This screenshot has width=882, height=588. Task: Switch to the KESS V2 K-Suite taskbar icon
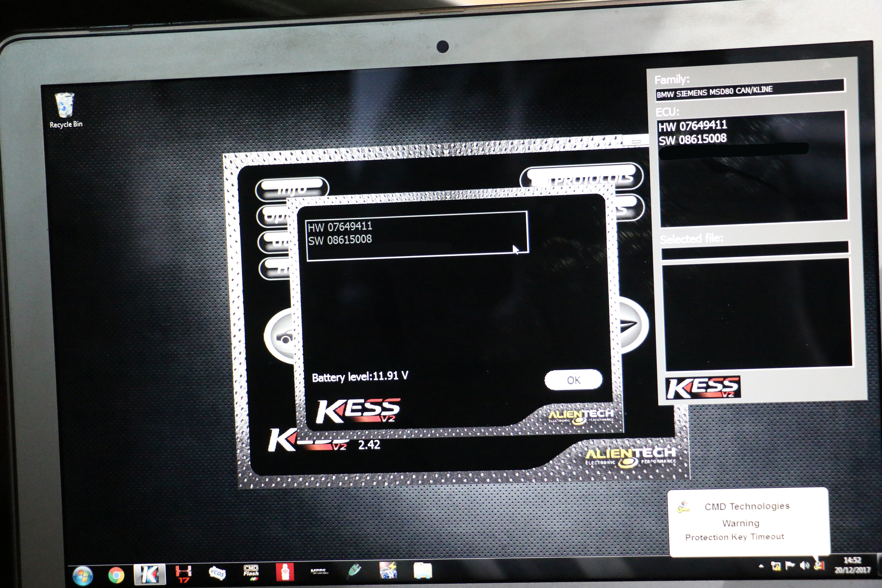149,574
